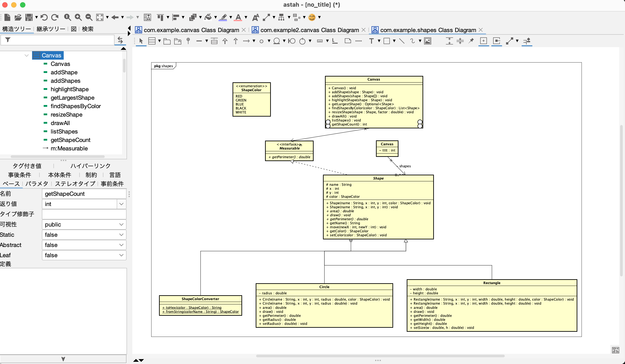Click the open file folder icon
625x364 pixels.
click(18, 17)
